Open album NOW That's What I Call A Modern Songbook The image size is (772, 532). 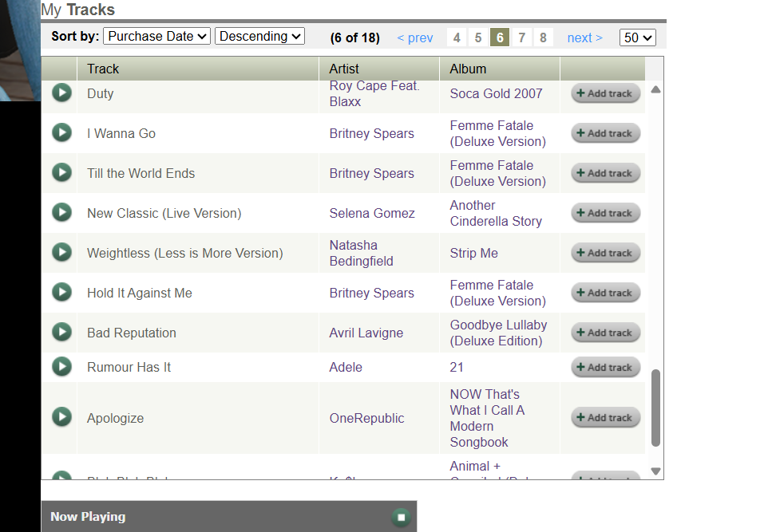click(x=487, y=418)
